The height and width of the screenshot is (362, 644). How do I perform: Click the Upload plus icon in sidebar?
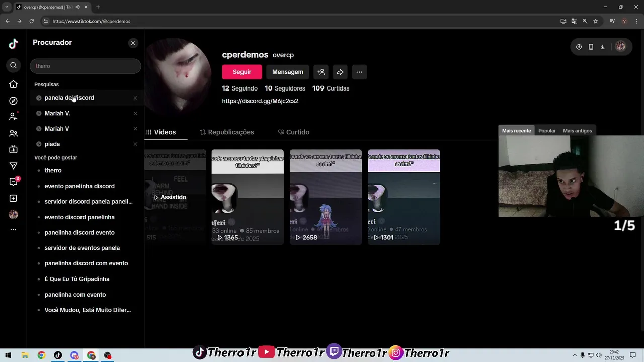[x=14, y=198]
